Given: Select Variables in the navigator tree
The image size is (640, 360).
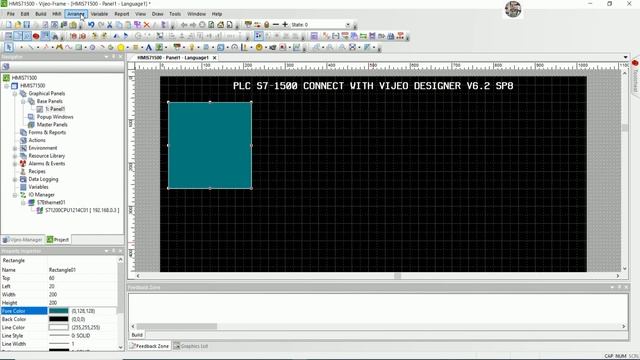Looking at the screenshot, I should pos(38,187).
